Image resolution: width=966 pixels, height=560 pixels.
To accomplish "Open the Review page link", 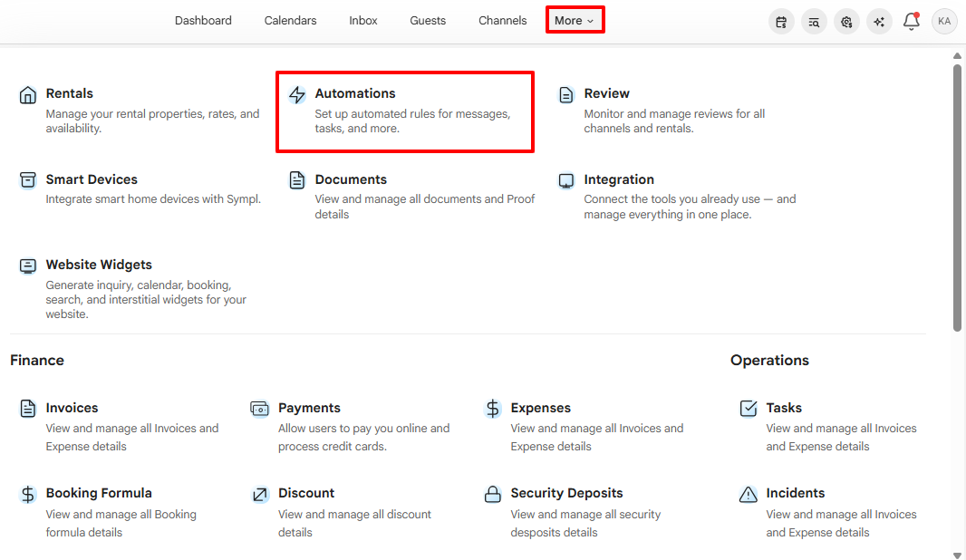I will pyautogui.click(x=607, y=93).
